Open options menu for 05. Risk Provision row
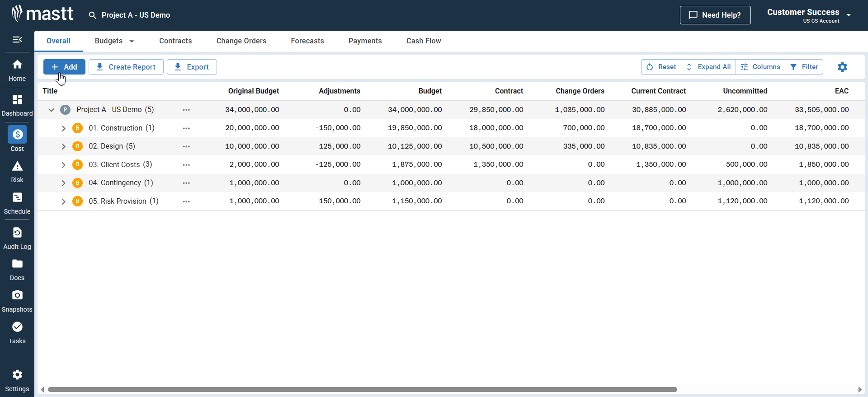868x397 pixels. [186, 201]
